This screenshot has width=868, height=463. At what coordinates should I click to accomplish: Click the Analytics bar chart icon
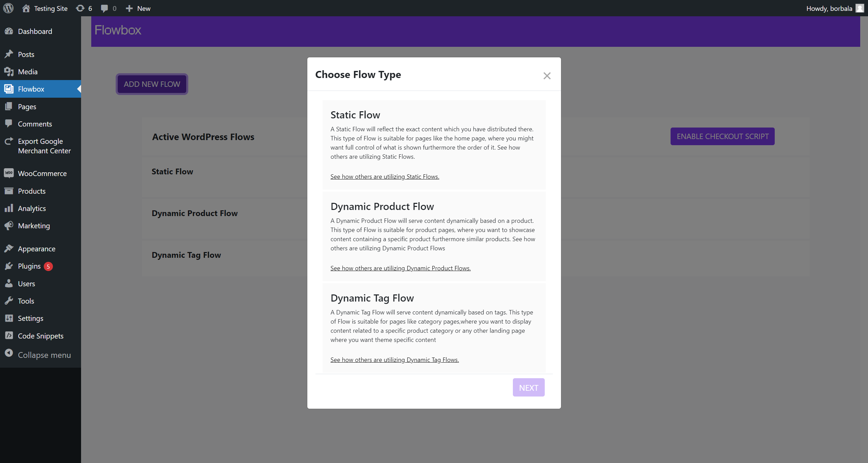tap(9, 208)
